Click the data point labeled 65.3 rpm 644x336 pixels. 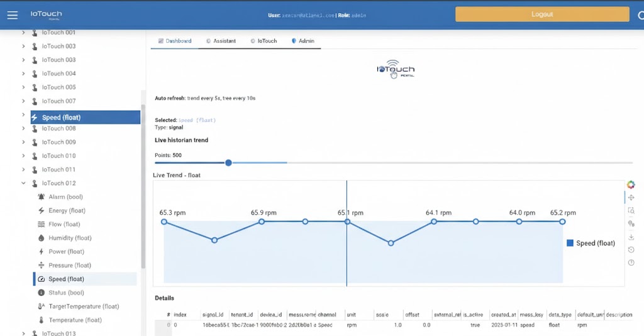(164, 222)
